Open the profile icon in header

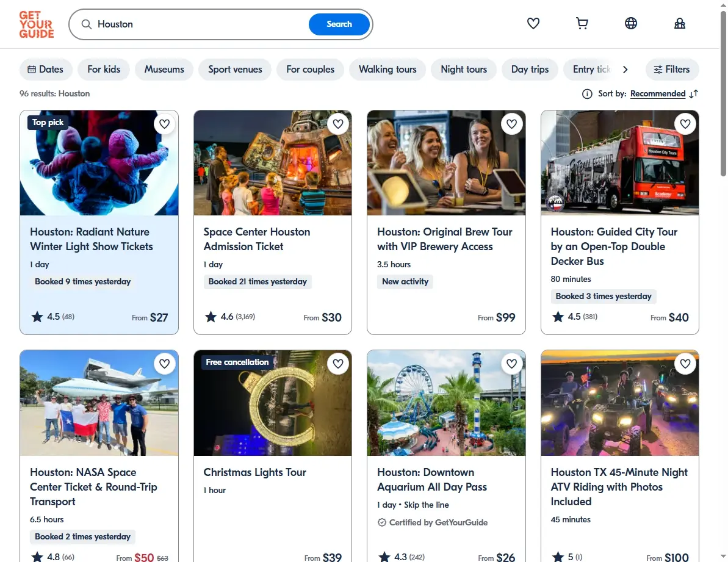[x=680, y=23]
